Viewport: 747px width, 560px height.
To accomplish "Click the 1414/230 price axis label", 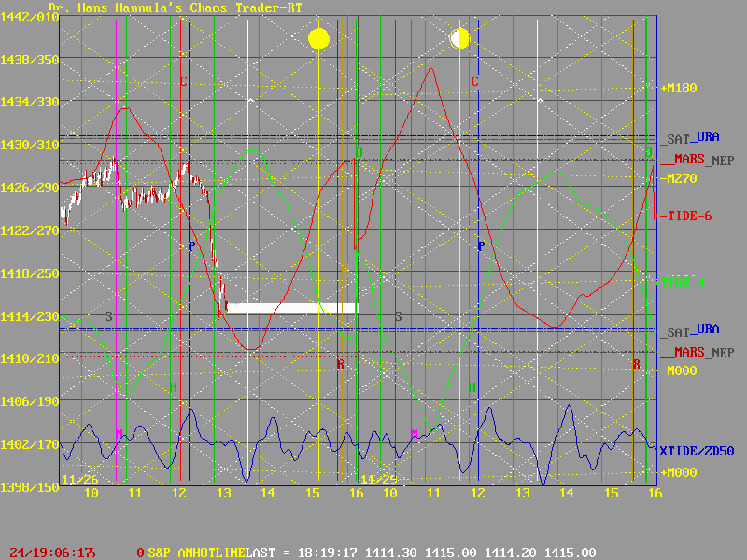I will tap(30, 316).
